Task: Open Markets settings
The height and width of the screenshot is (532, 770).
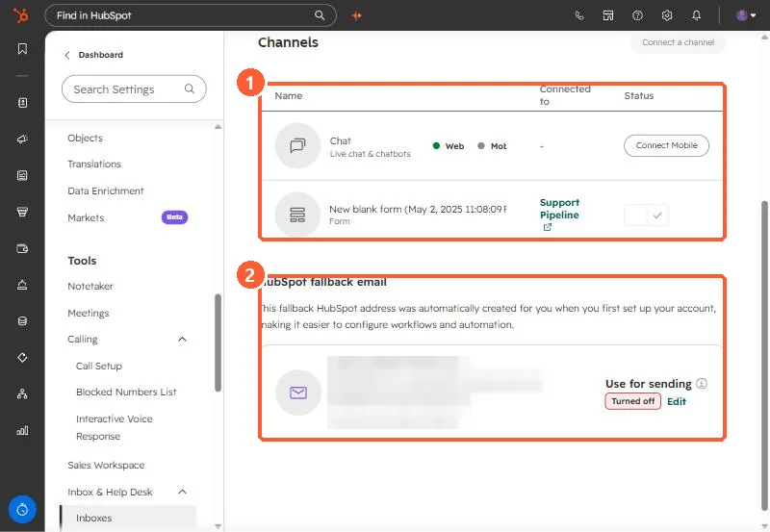Action: [x=86, y=218]
